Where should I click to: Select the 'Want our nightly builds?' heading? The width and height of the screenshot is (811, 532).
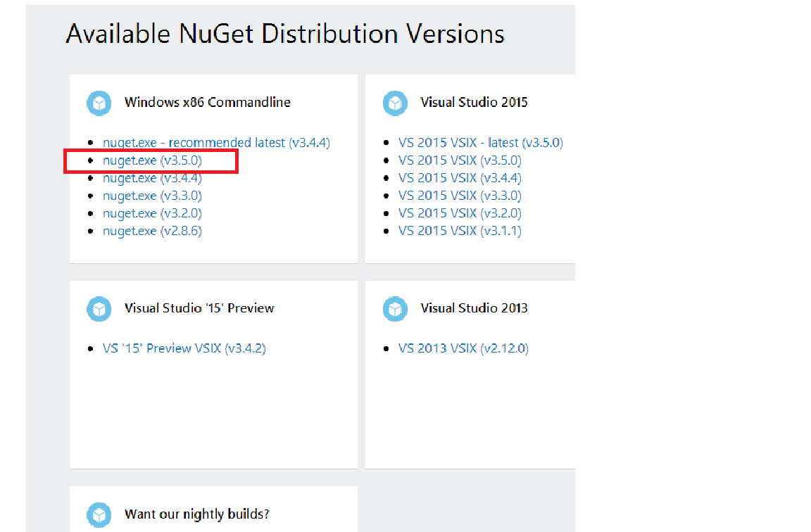point(196,514)
